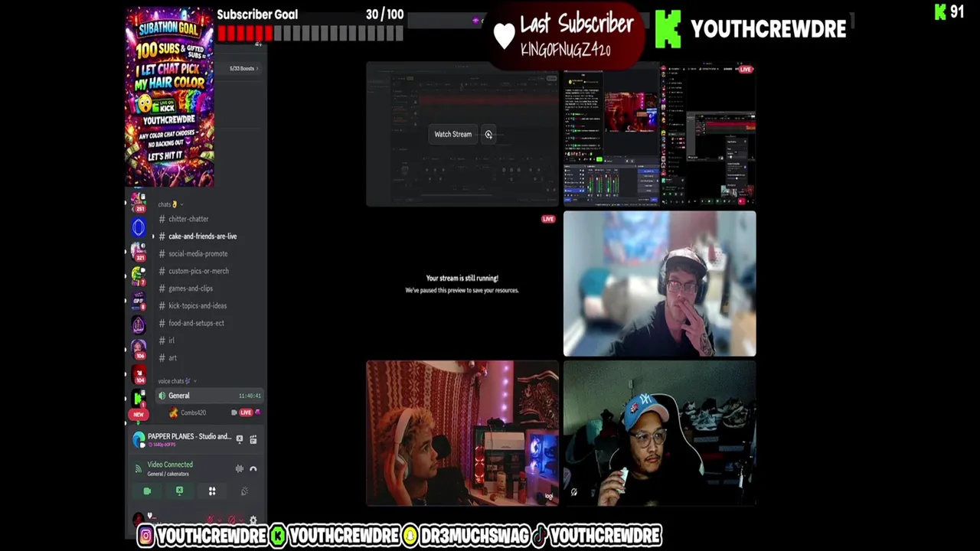
Task: Open the soundboard icon in voice controls
Action: coord(244,491)
